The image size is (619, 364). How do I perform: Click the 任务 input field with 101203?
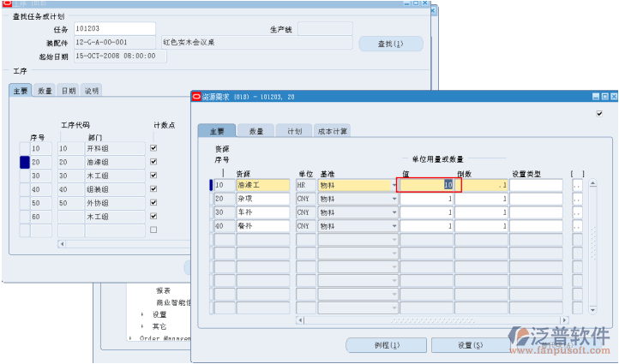[114, 29]
